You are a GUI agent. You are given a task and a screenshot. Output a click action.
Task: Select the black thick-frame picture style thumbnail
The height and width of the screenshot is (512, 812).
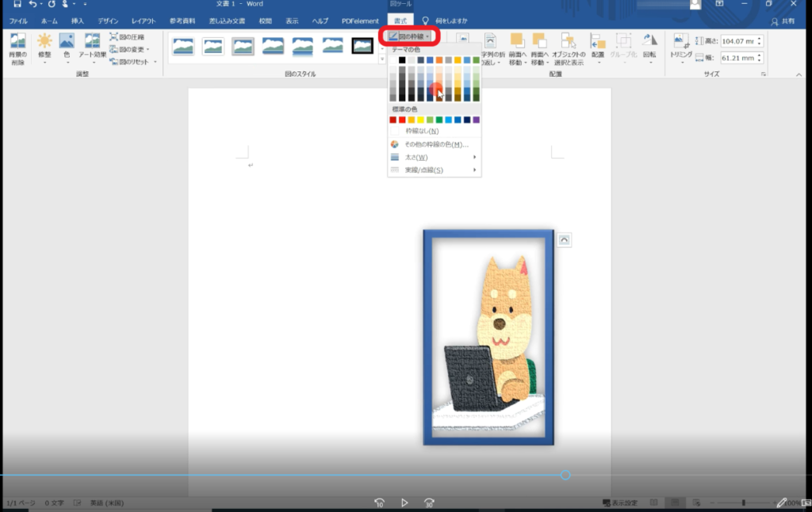click(362, 46)
